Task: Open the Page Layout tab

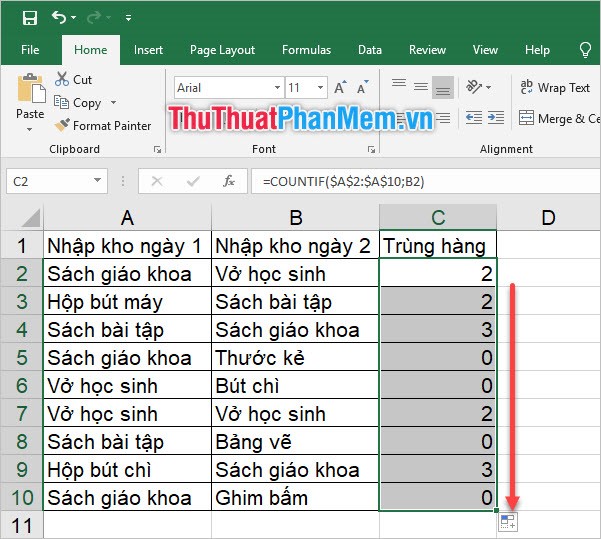Action: [x=222, y=50]
